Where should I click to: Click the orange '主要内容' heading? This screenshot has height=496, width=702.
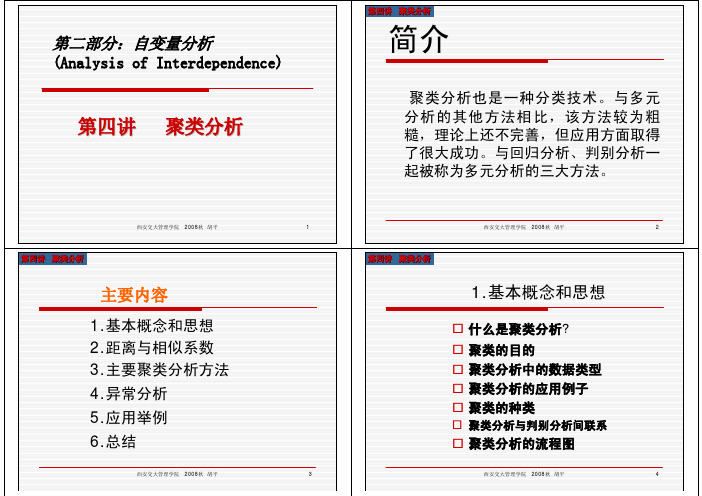134,295
